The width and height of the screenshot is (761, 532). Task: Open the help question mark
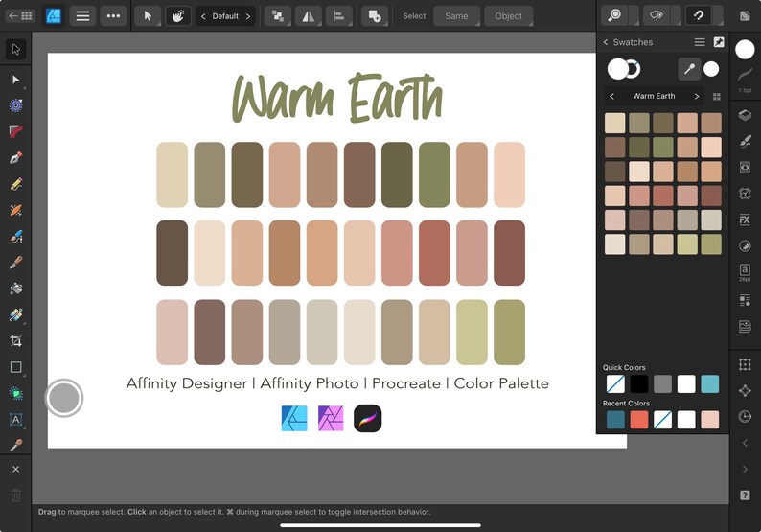(745, 496)
